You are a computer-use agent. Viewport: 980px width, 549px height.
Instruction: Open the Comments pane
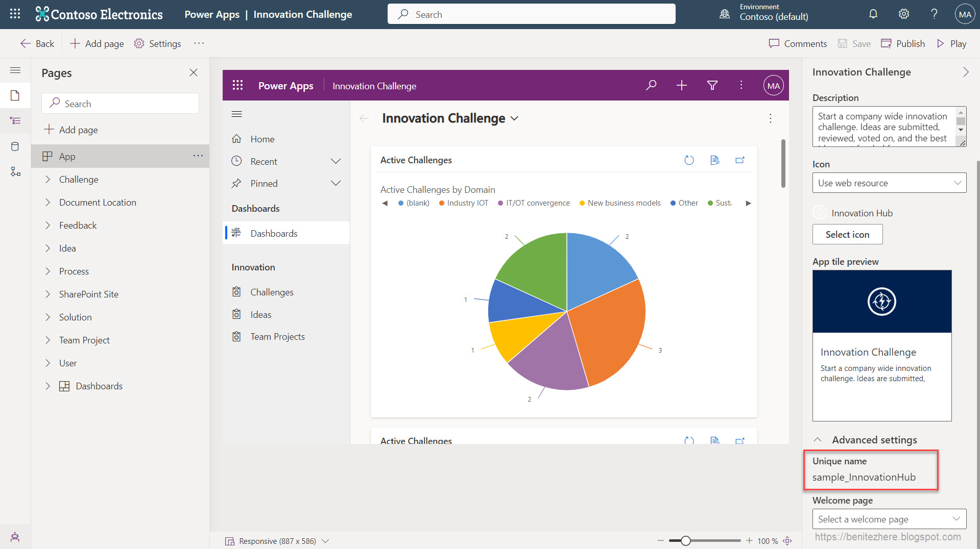(798, 43)
